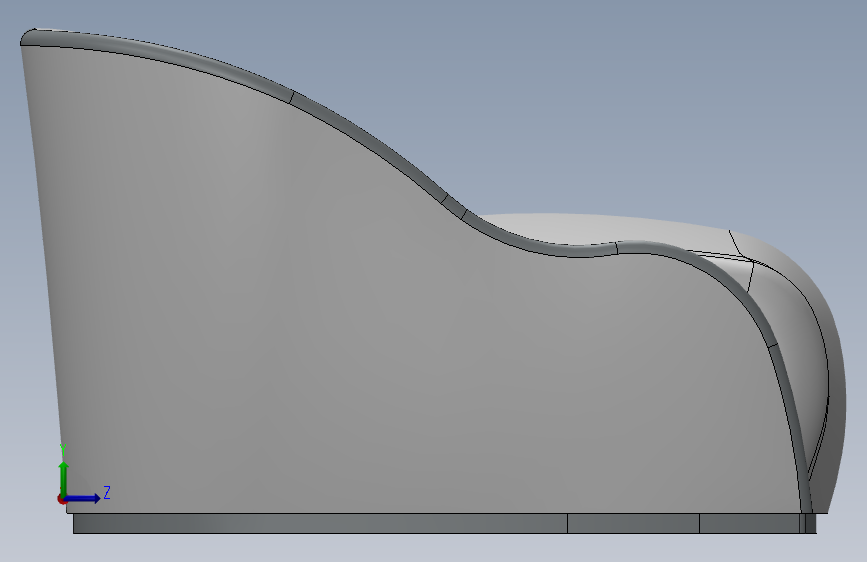Select the dark base plinth under sofa

point(445,523)
